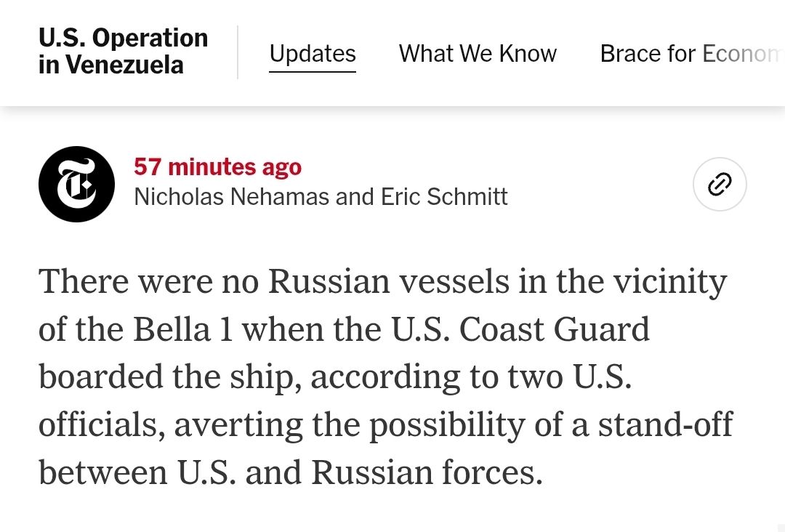Viewport: 785px width, 532px height.
Task: Click the New York Times logo avatar
Action: coord(76,185)
